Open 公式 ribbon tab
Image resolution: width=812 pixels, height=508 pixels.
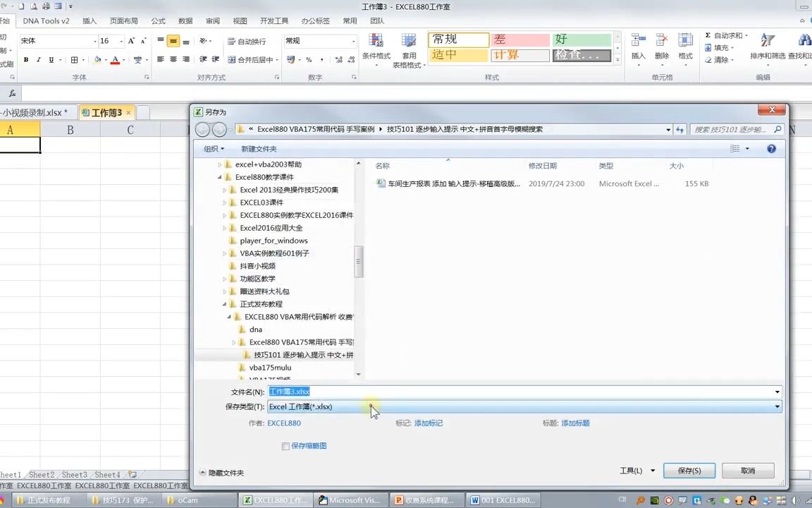pyautogui.click(x=158, y=20)
